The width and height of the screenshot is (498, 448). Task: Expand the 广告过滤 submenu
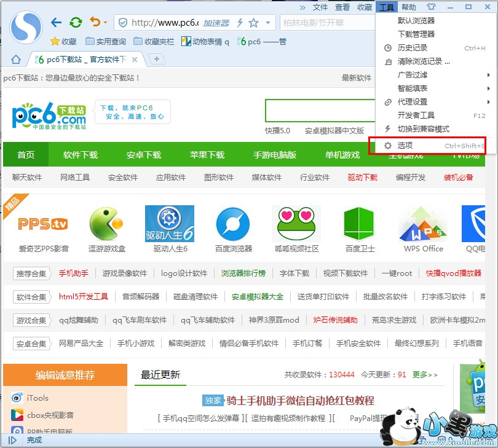click(x=435, y=75)
